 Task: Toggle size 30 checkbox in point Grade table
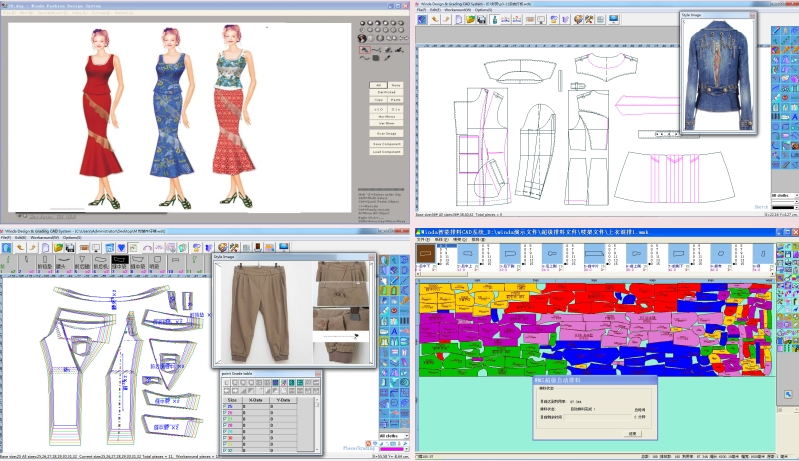pos(225,438)
